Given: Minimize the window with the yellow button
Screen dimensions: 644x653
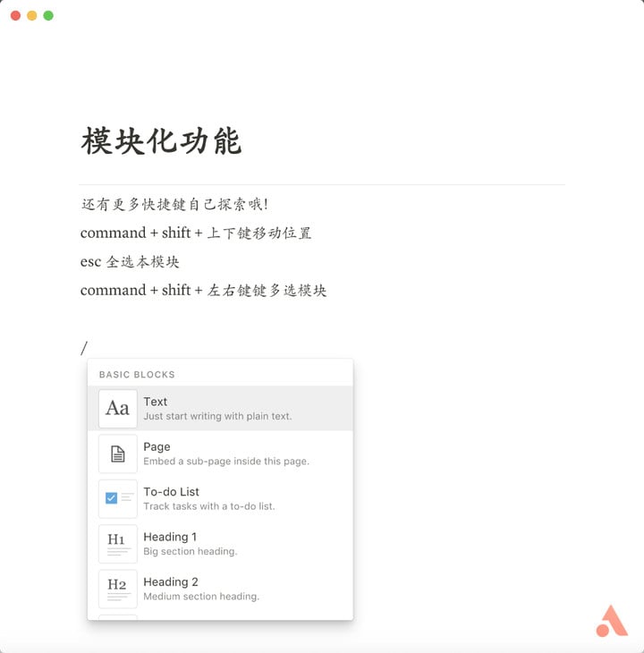Looking at the screenshot, I should coord(32,16).
